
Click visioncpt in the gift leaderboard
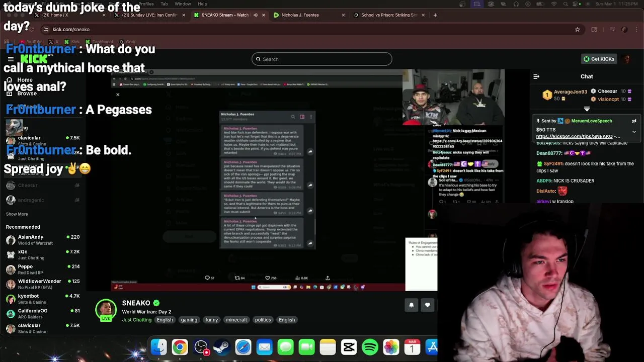coord(608,99)
